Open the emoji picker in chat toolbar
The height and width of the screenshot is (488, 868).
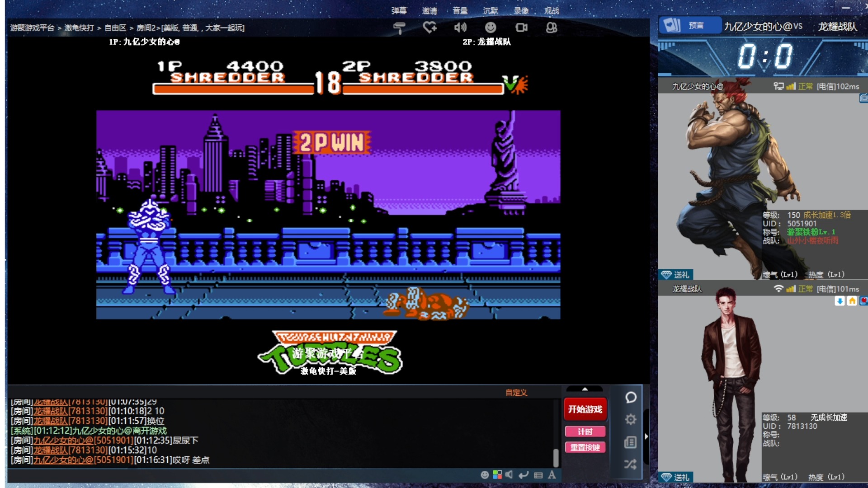tap(485, 474)
